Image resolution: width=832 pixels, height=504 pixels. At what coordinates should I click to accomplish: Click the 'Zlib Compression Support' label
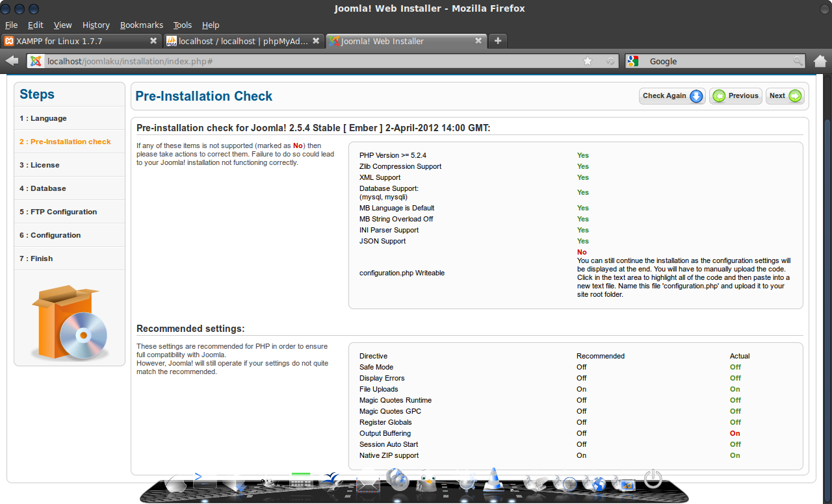(x=400, y=166)
